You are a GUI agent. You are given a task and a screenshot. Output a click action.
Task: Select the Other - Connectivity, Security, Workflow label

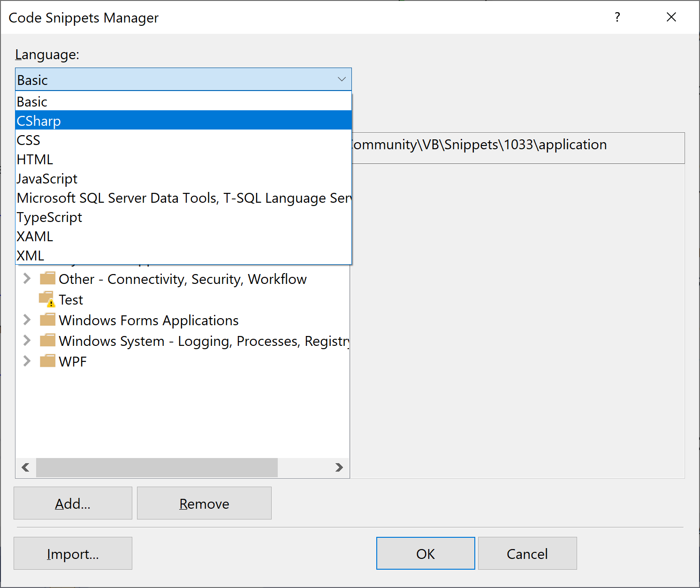[x=183, y=279]
